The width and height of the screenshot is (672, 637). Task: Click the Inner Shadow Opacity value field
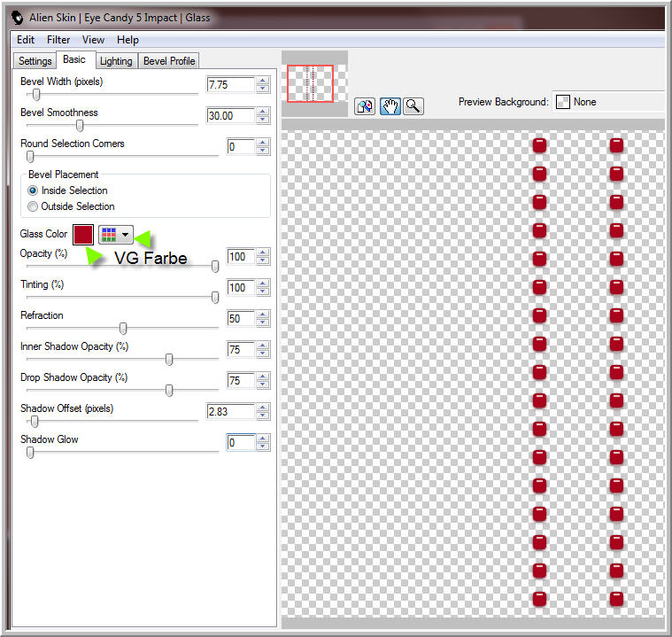tap(241, 350)
